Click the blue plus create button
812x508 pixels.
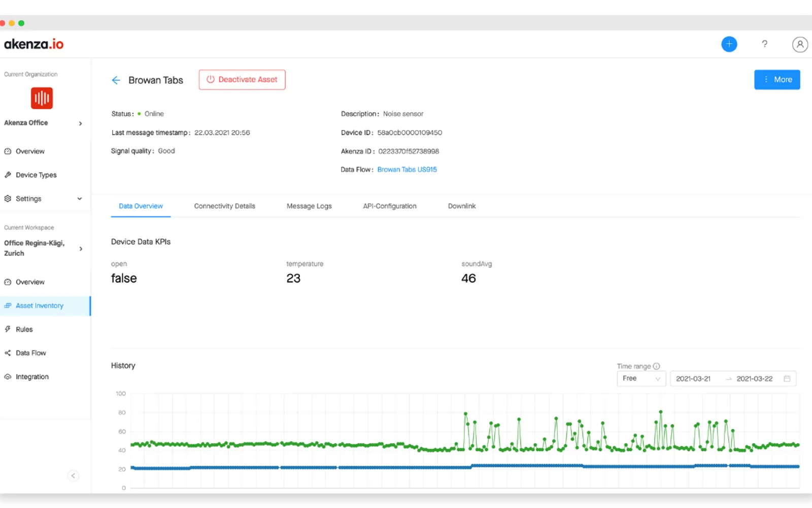(x=729, y=44)
